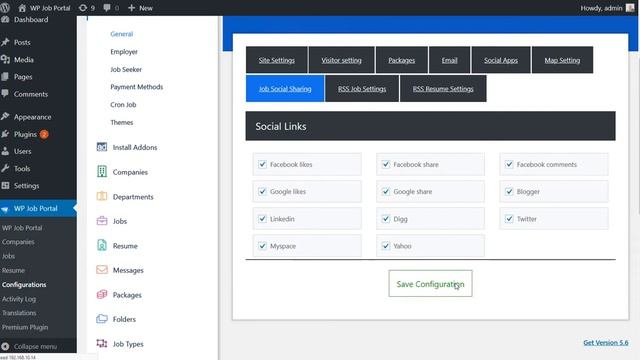Click the Install Addons icon
The image size is (640, 360).
click(x=102, y=147)
